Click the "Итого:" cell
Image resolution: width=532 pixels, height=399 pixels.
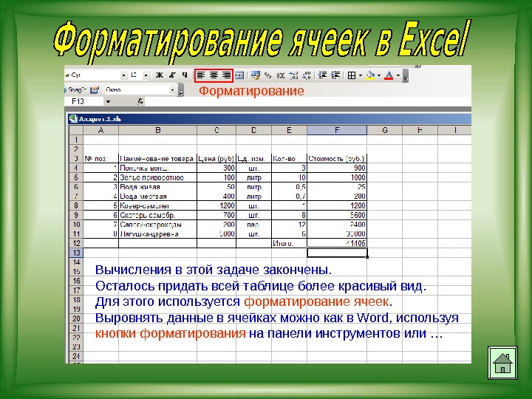coord(289,243)
